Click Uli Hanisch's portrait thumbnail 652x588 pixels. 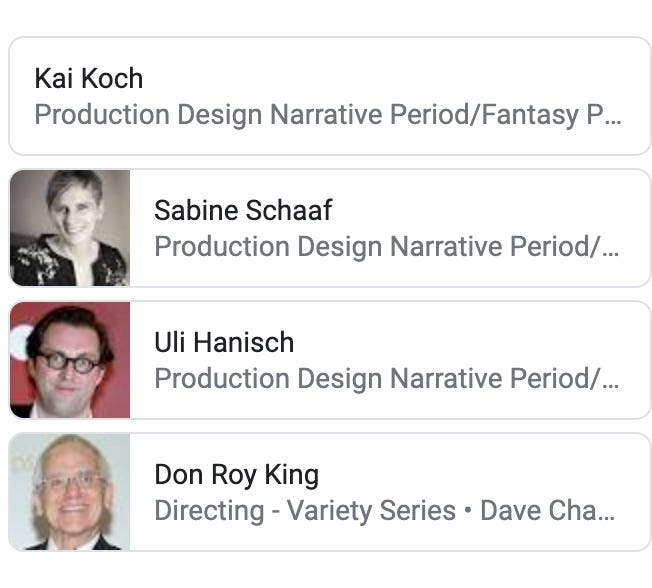point(70,360)
